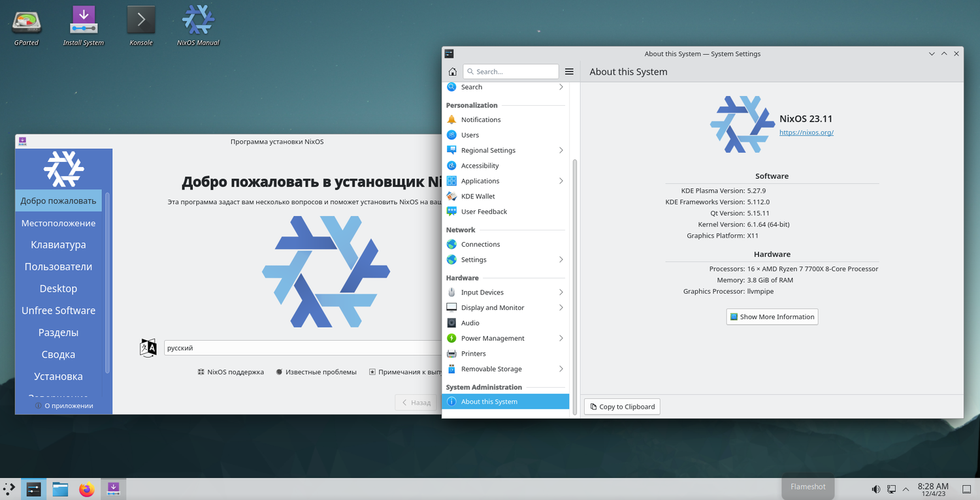Click О приложении in the installer

(x=64, y=406)
